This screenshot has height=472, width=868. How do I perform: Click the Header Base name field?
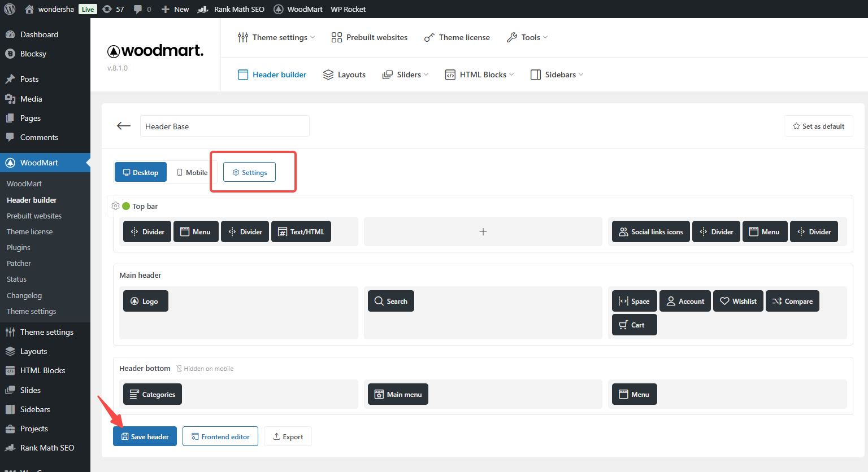click(x=224, y=126)
